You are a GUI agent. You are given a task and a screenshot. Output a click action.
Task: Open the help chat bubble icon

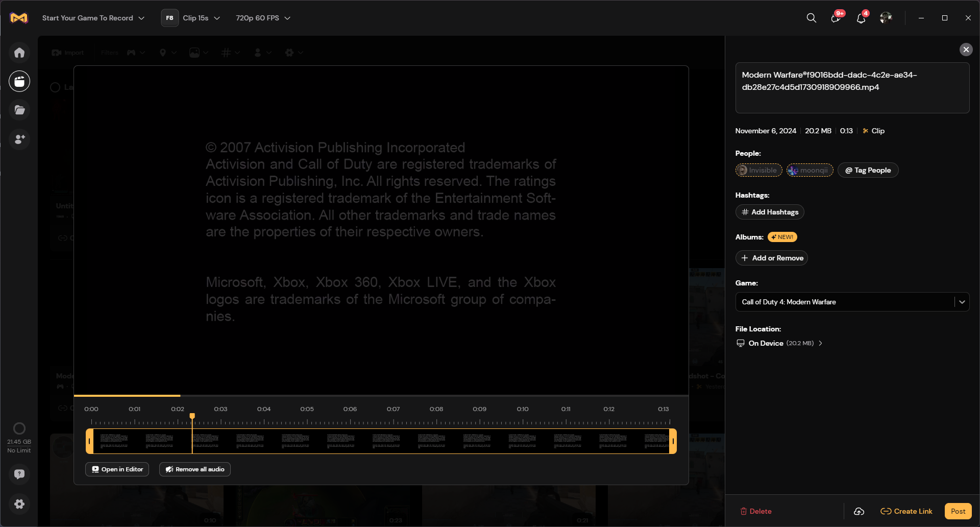19,474
